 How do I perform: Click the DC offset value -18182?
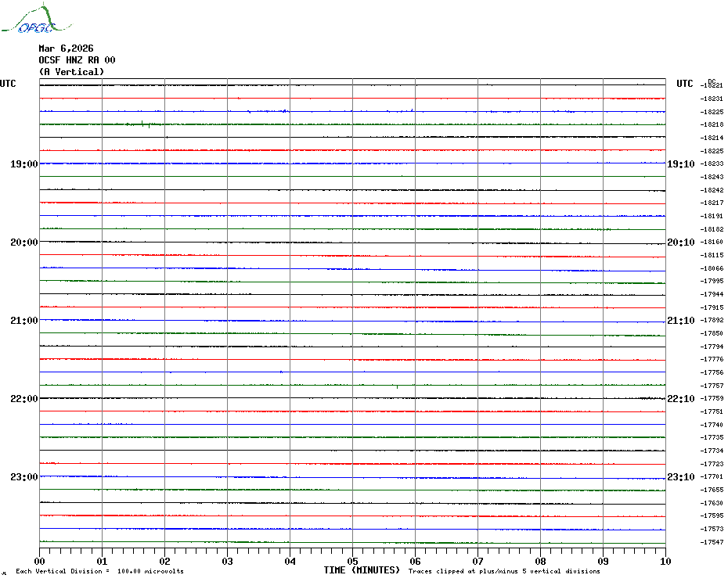pyautogui.click(x=712, y=229)
